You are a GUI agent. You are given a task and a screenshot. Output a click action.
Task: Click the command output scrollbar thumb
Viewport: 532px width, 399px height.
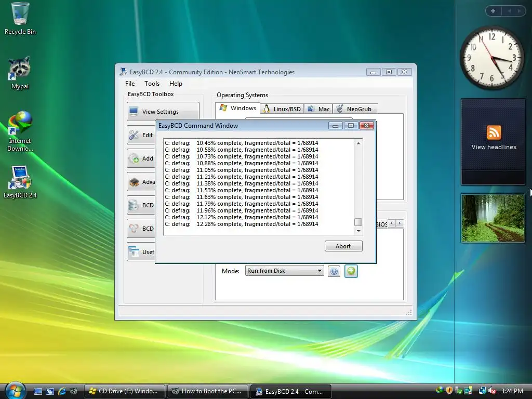point(358,222)
